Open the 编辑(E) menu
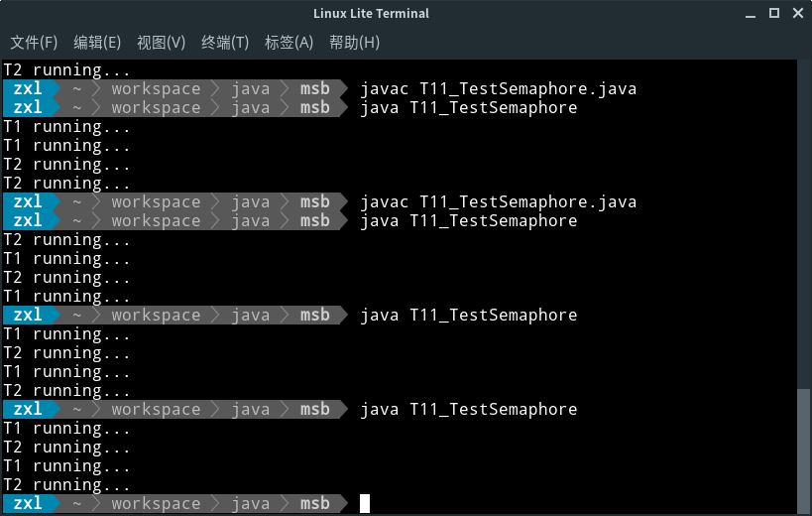This screenshot has height=516, width=812. 97,43
